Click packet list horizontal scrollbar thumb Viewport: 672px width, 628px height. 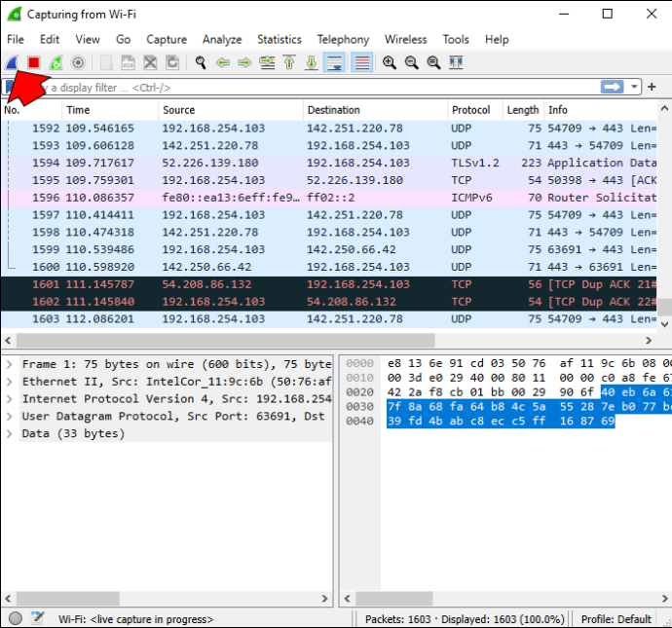(225, 341)
